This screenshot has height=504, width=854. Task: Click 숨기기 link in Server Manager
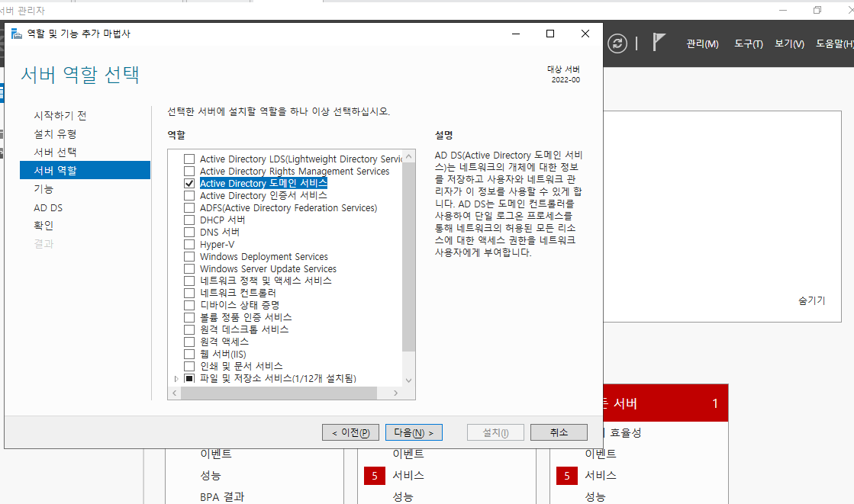click(811, 300)
